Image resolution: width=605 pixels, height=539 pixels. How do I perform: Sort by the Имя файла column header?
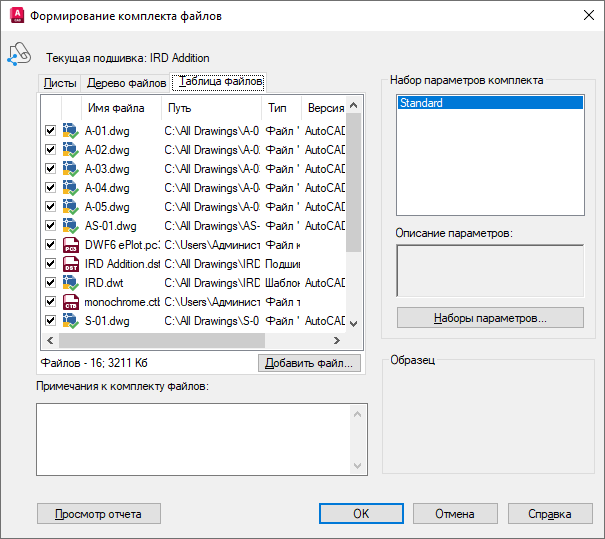(x=116, y=108)
